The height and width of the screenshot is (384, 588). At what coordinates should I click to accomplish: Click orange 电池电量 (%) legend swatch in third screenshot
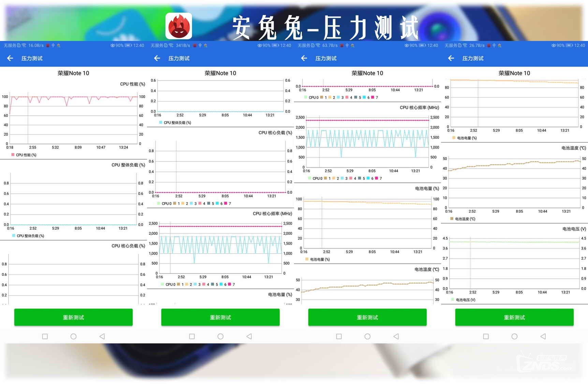coord(307,259)
